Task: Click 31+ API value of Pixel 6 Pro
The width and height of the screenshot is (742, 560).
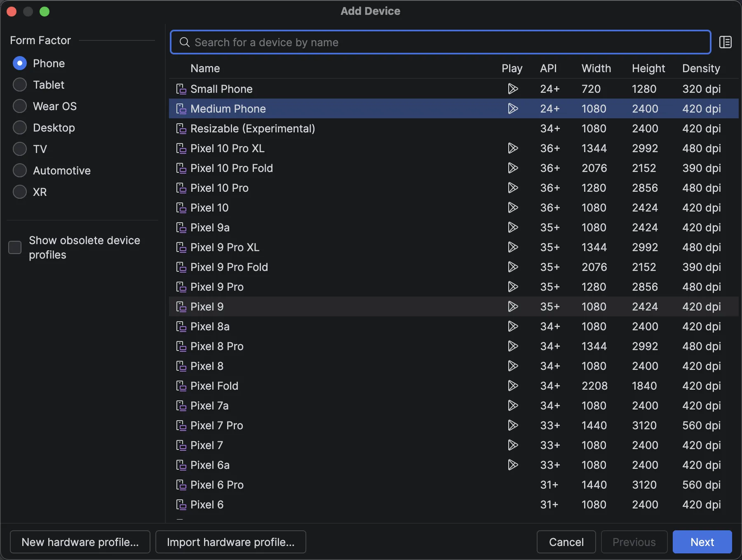Action: [x=549, y=485]
